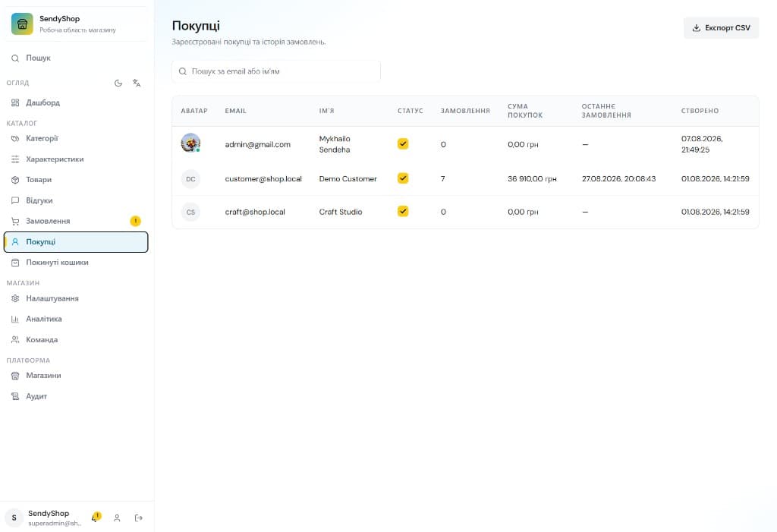The height and width of the screenshot is (532, 777).
Task: Open Команда page
Action: click(x=76, y=340)
